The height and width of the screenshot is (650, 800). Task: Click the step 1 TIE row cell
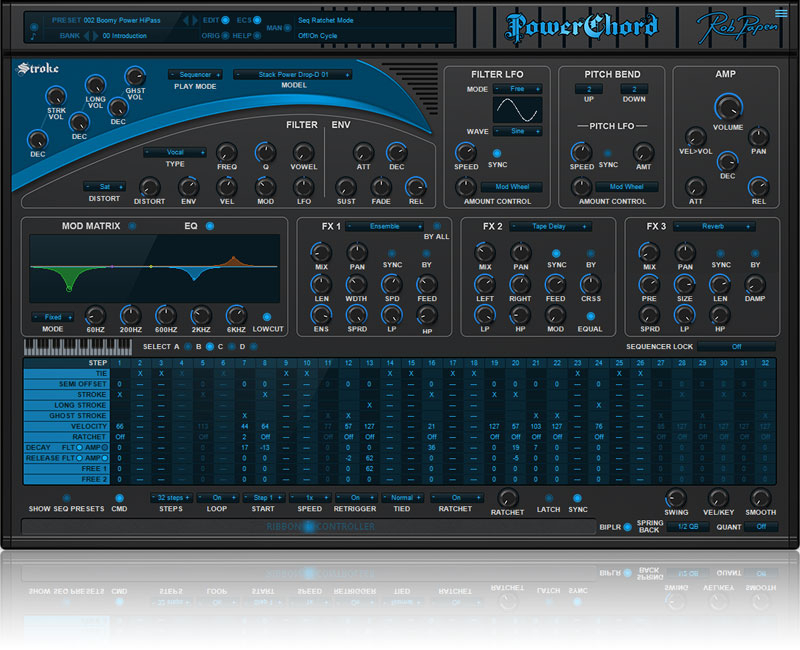[119, 373]
